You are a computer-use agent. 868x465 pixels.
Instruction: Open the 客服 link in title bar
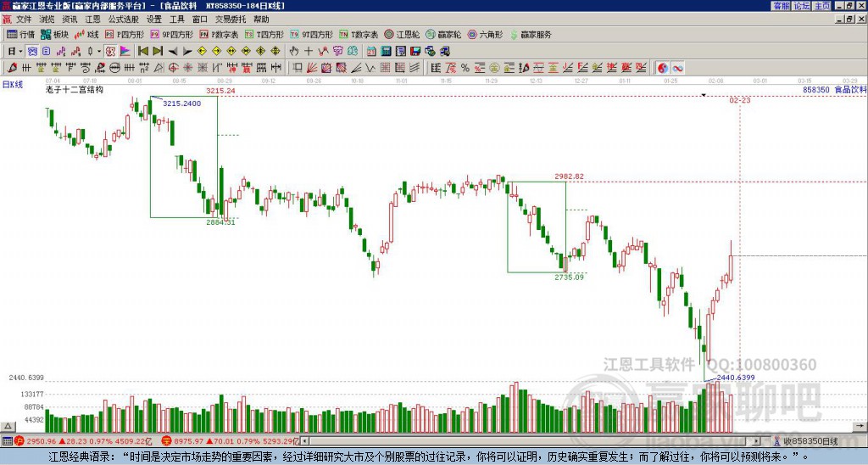(x=782, y=6)
